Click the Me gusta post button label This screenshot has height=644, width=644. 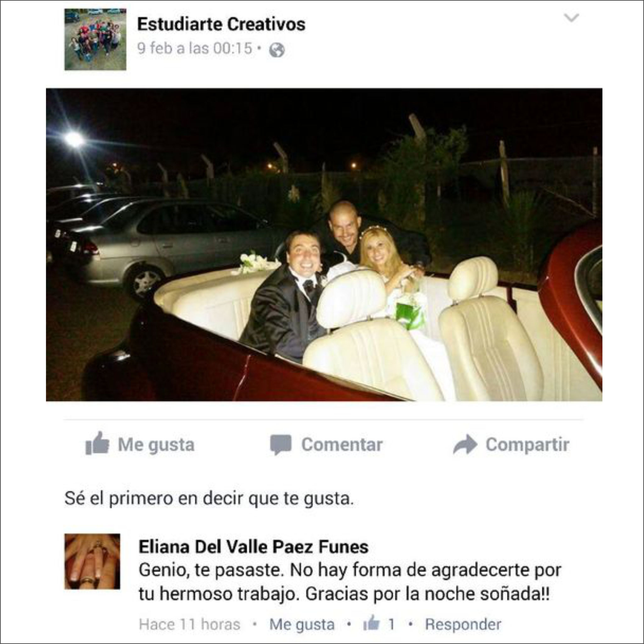(156, 445)
